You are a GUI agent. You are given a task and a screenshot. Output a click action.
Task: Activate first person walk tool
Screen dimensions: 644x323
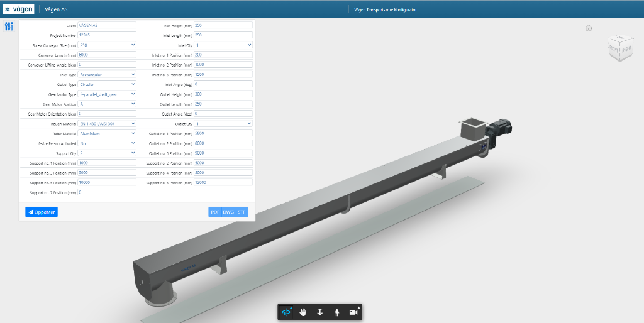[x=337, y=312]
